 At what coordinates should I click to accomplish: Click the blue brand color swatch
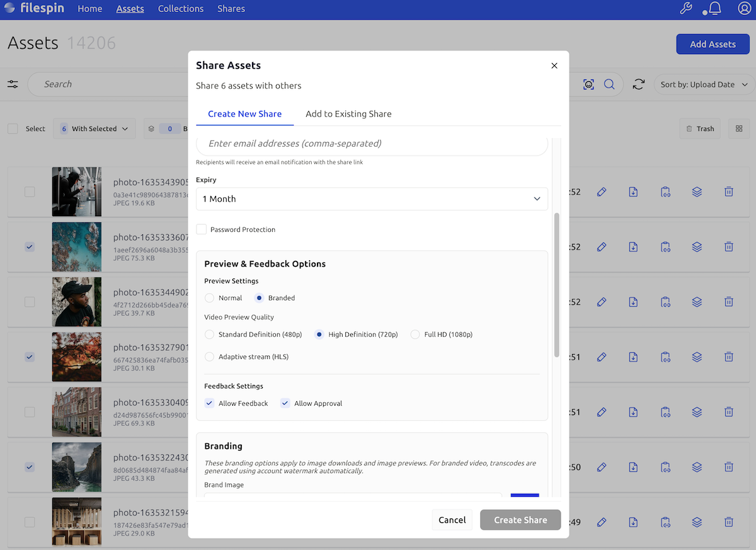[524, 496]
